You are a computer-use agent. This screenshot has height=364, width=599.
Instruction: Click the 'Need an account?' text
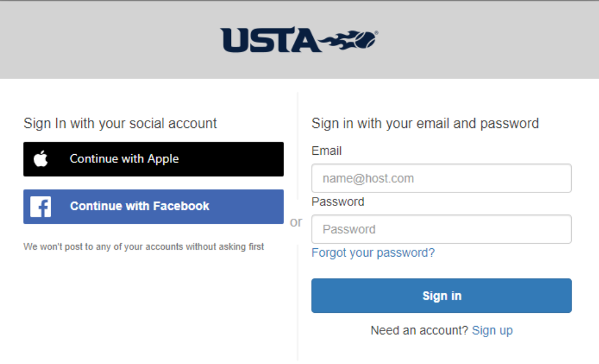[419, 331]
